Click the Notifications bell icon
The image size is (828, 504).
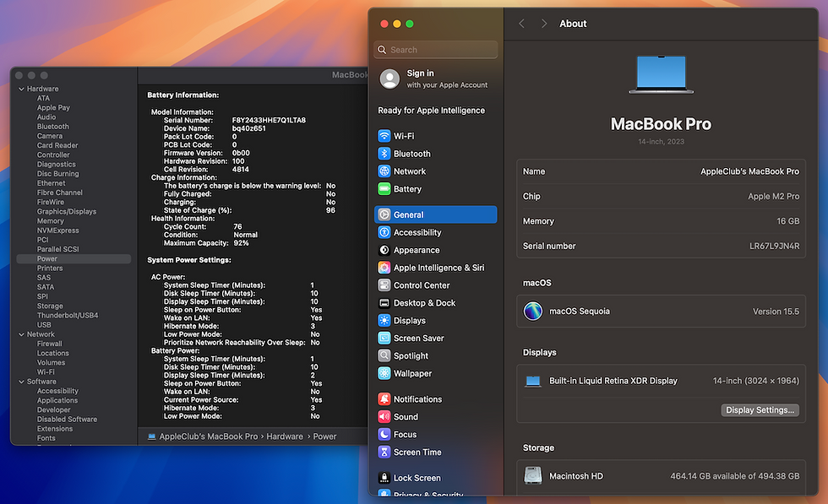[384, 399]
